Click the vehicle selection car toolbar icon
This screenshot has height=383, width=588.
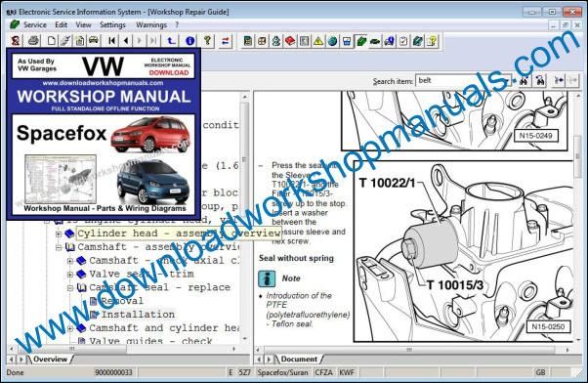point(94,40)
